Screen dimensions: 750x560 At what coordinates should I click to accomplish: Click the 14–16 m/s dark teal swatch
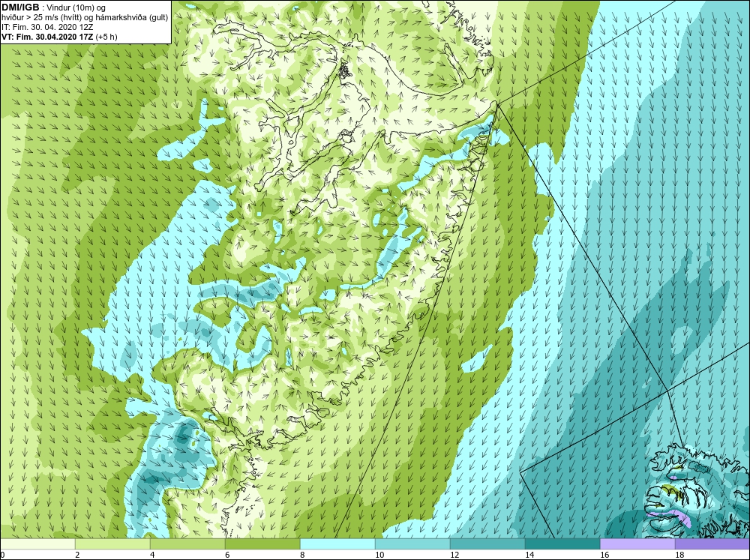[562, 544]
